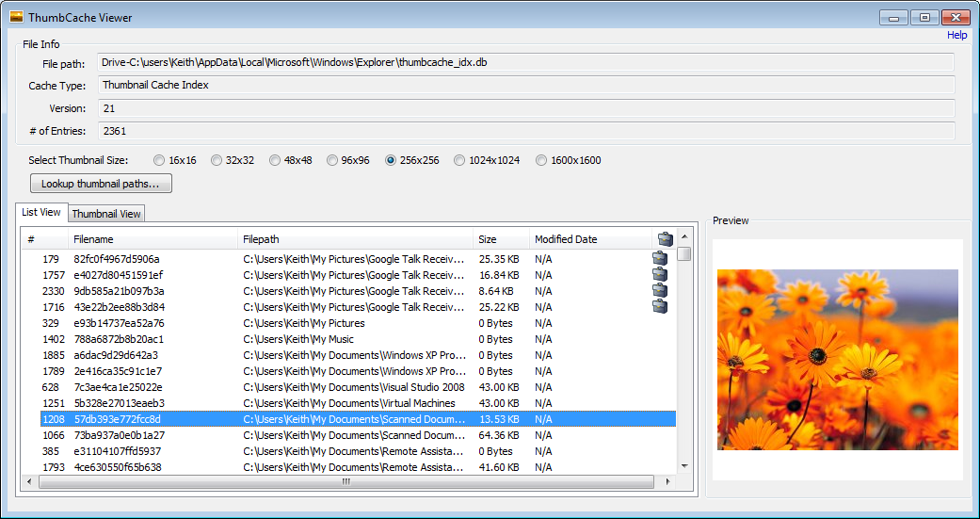
Task: Open the List View tab
Action: click(41, 213)
